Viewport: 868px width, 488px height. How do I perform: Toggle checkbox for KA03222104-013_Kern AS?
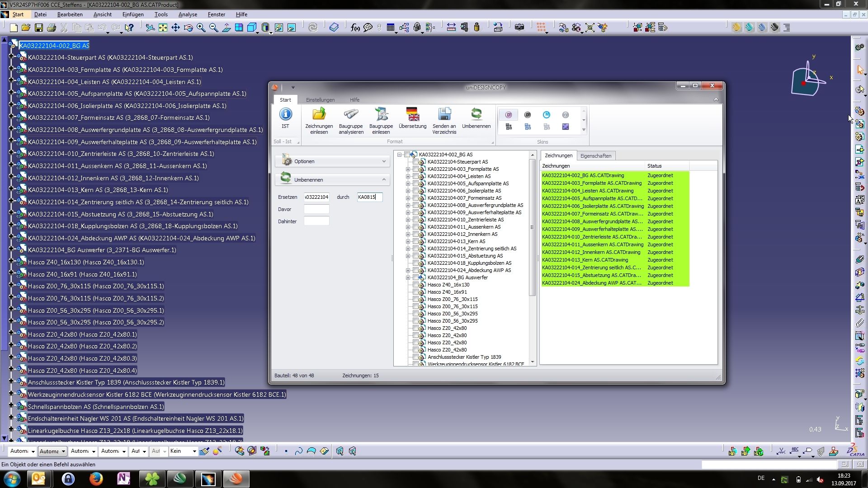point(415,241)
